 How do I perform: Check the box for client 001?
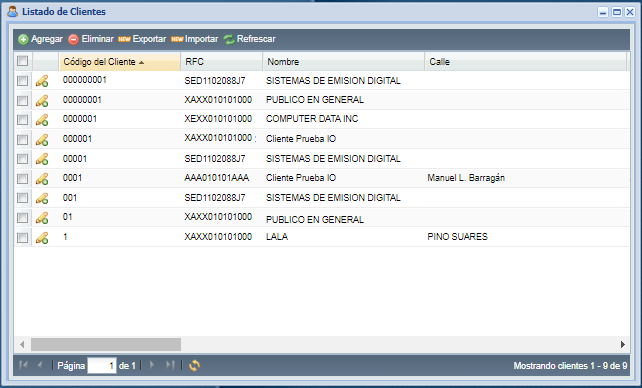tap(23, 198)
